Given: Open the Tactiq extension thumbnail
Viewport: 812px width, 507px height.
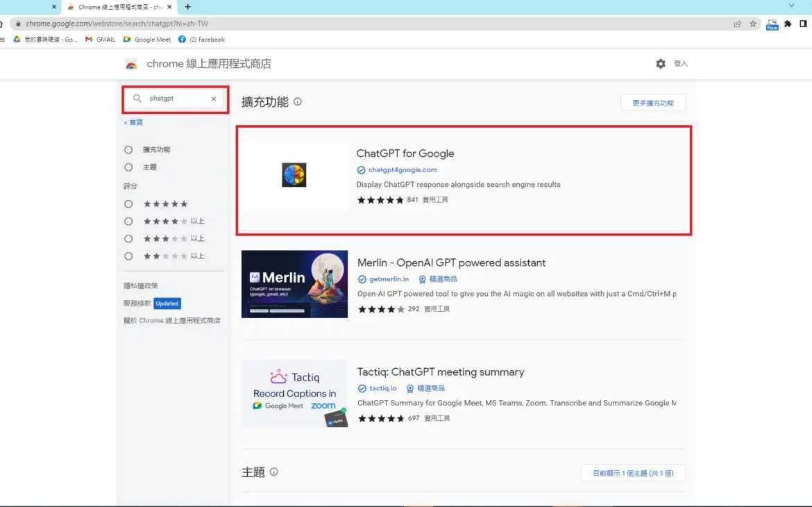Looking at the screenshot, I should (294, 394).
